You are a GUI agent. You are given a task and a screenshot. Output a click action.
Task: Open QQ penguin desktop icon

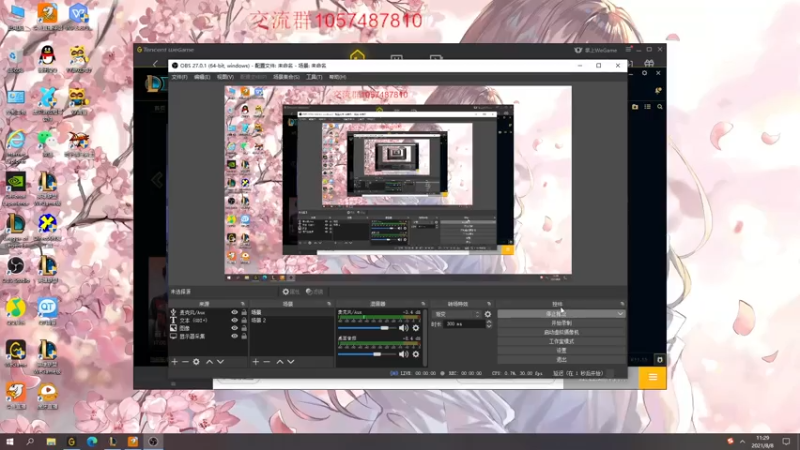(47, 58)
